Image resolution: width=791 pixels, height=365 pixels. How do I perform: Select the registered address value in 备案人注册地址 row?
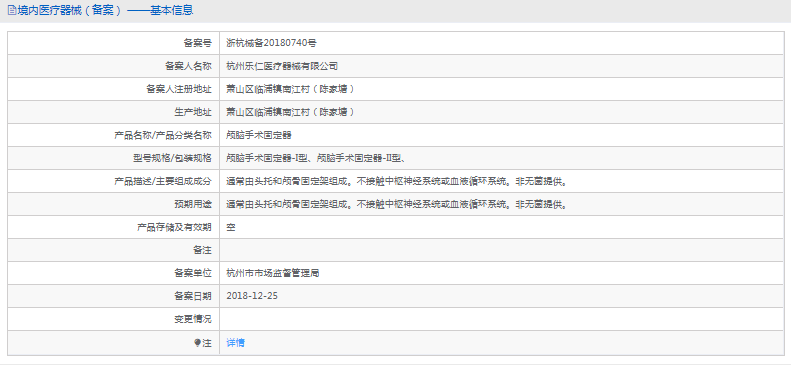click(290, 89)
